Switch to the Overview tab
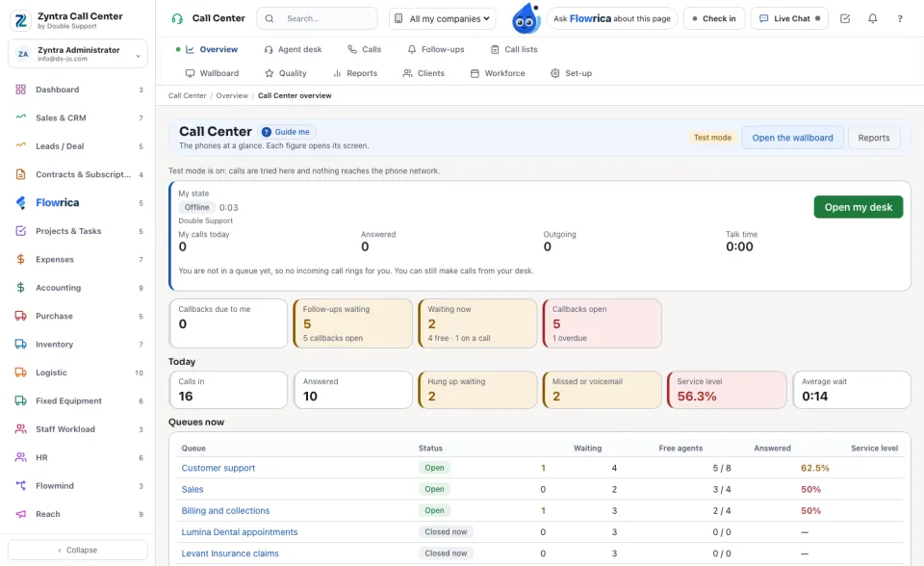 point(212,49)
